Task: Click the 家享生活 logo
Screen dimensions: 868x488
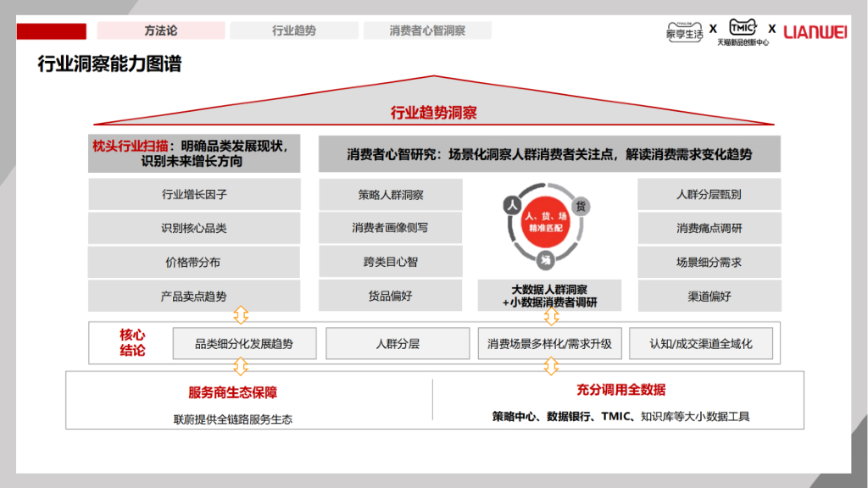Action: point(684,31)
